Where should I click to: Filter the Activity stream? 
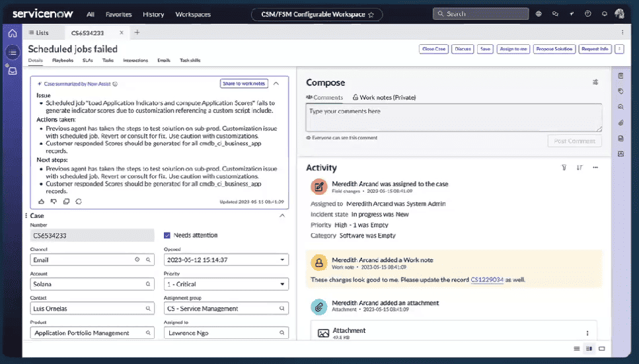[564, 168]
